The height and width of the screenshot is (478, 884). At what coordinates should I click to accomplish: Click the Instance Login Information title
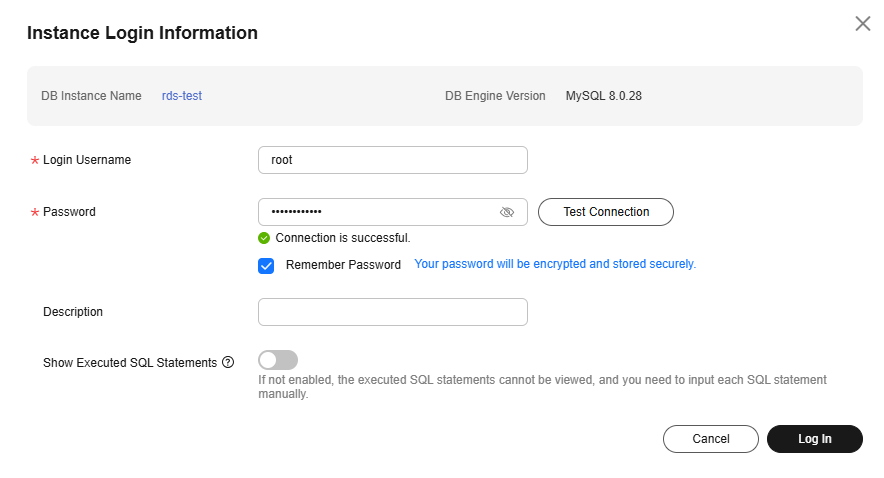(142, 33)
